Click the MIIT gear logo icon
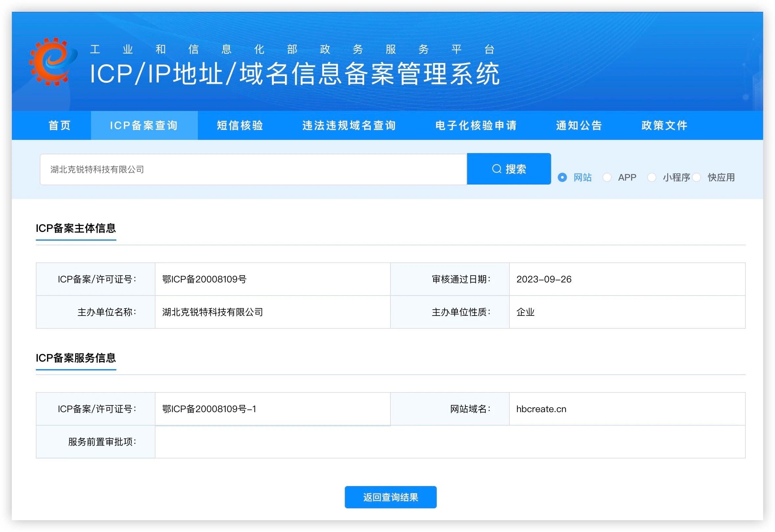 tap(53, 62)
